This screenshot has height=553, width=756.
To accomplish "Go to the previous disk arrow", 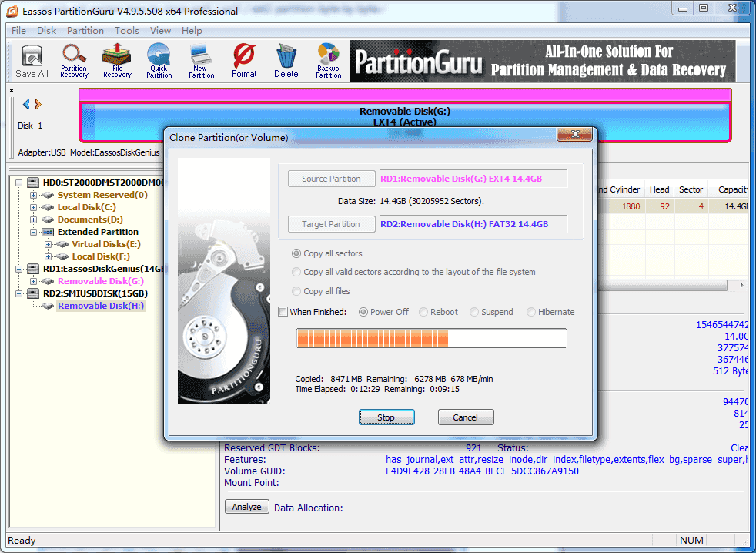I will coord(26,104).
